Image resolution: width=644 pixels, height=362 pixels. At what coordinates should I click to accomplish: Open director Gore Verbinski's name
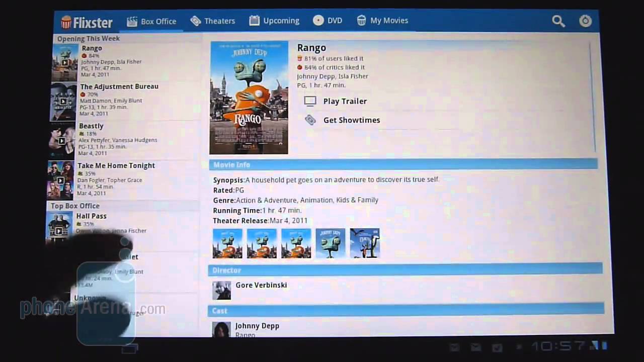pos(261,285)
